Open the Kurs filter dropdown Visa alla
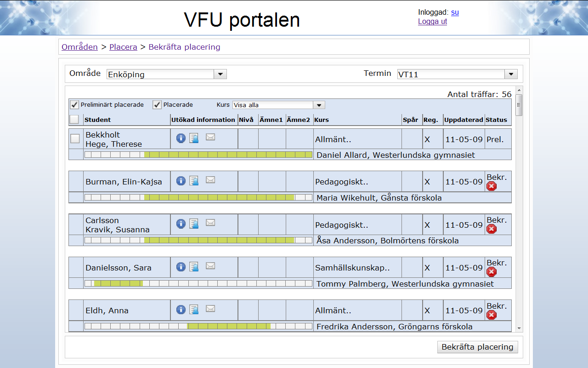The image size is (588, 368). pos(279,105)
